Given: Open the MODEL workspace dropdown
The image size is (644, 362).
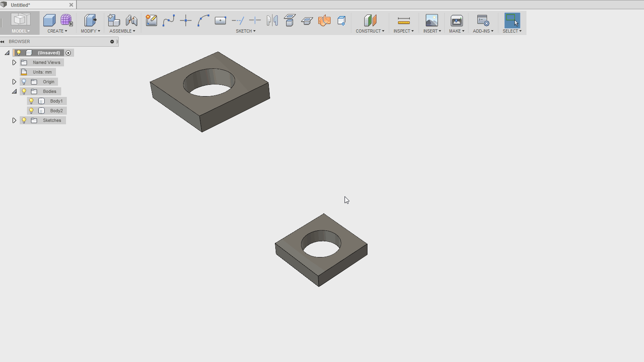Looking at the screenshot, I should point(21,31).
